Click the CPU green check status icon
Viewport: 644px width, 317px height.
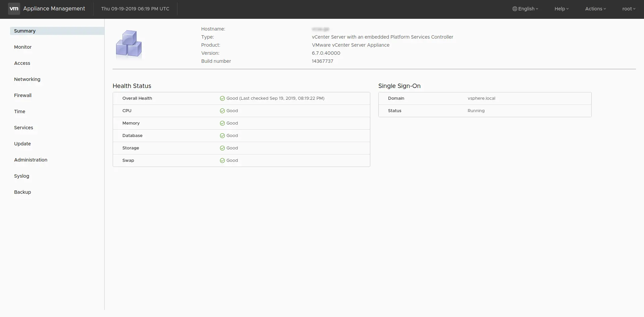(222, 111)
